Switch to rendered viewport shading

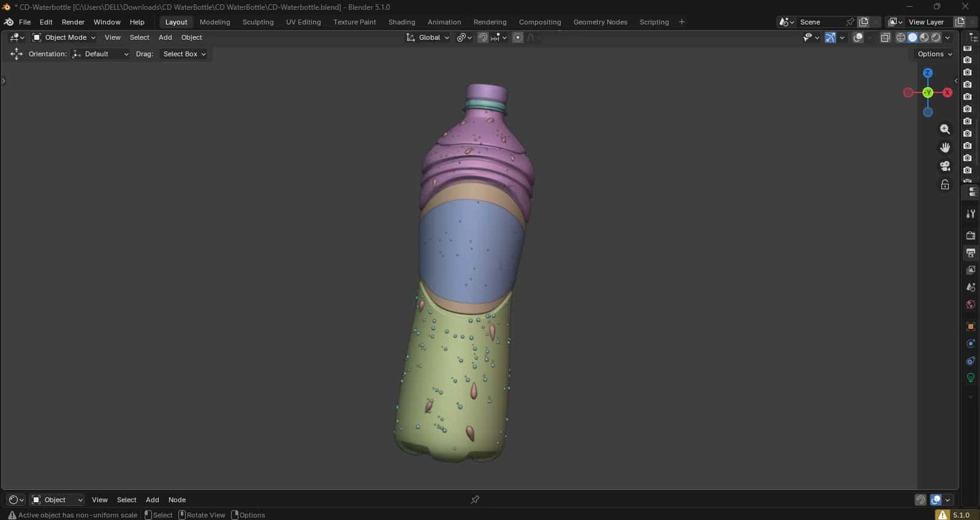(x=936, y=37)
